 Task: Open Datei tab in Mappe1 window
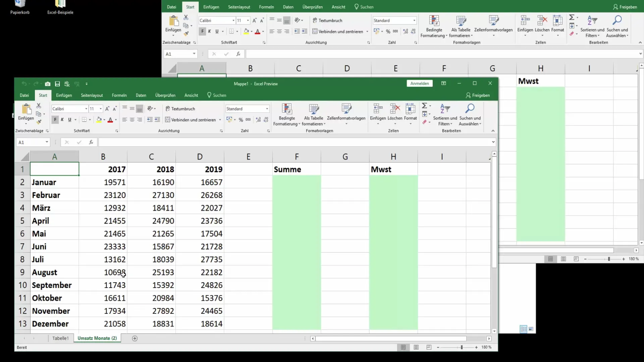coord(24,95)
